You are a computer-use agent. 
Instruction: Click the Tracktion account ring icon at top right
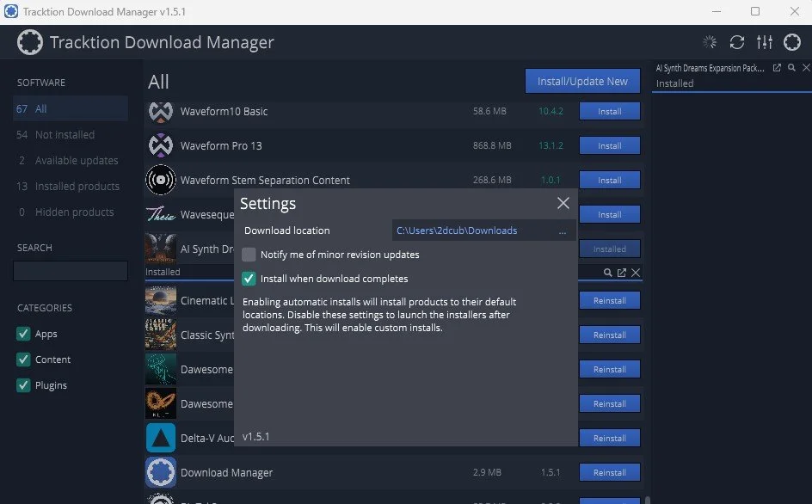click(792, 42)
